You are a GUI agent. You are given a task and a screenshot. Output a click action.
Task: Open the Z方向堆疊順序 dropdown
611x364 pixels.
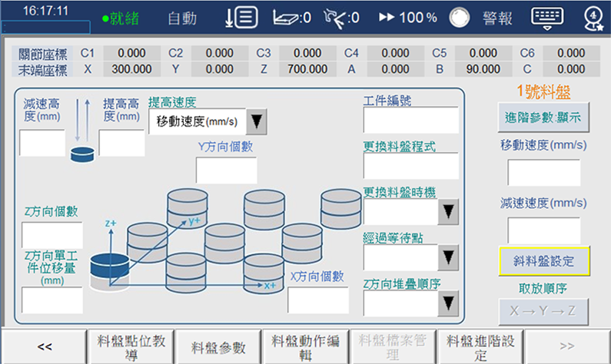pyautogui.click(x=448, y=303)
